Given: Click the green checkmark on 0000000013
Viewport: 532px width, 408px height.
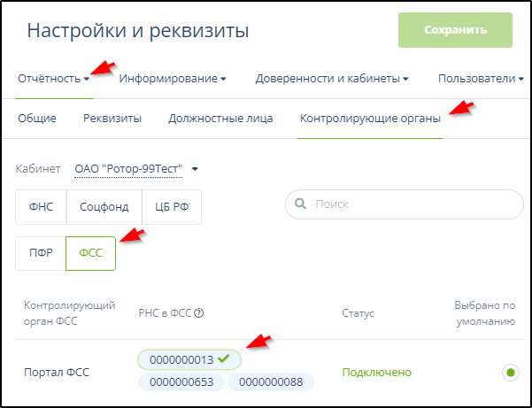Looking at the screenshot, I should click(x=225, y=358).
